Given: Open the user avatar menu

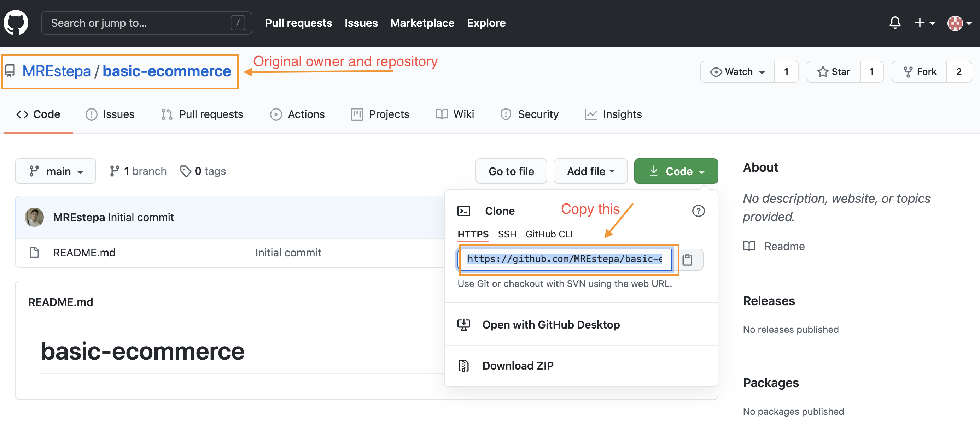Looking at the screenshot, I should 959,23.
